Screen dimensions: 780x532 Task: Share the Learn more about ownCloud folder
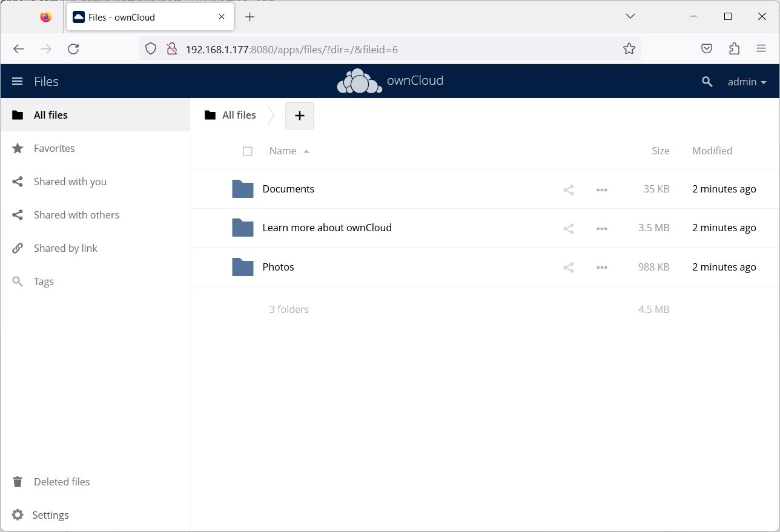pyautogui.click(x=569, y=229)
